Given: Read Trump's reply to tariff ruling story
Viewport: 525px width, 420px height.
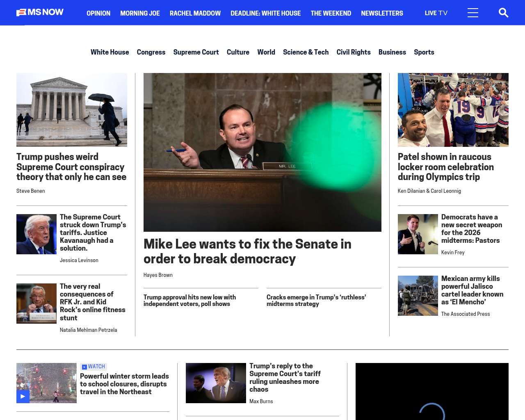Looking at the screenshot, I should 285,378.
